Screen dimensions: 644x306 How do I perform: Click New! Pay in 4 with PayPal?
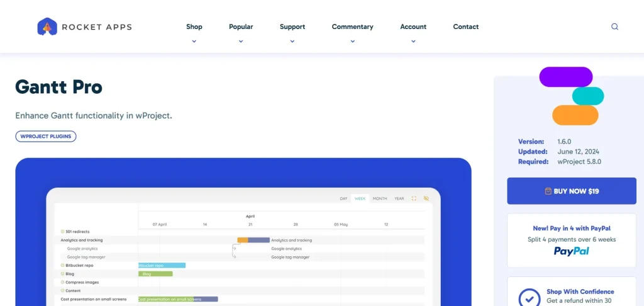pyautogui.click(x=571, y=229)
